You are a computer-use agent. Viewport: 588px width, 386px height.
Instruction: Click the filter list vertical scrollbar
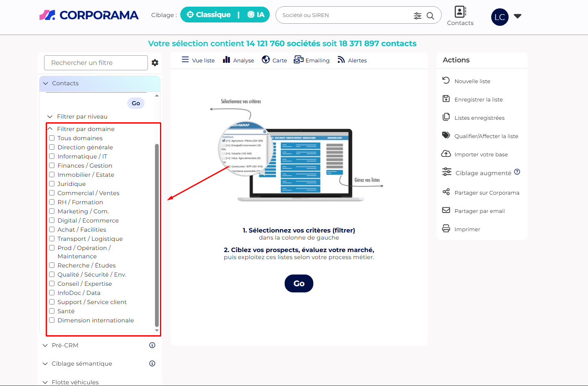point(157,233)
